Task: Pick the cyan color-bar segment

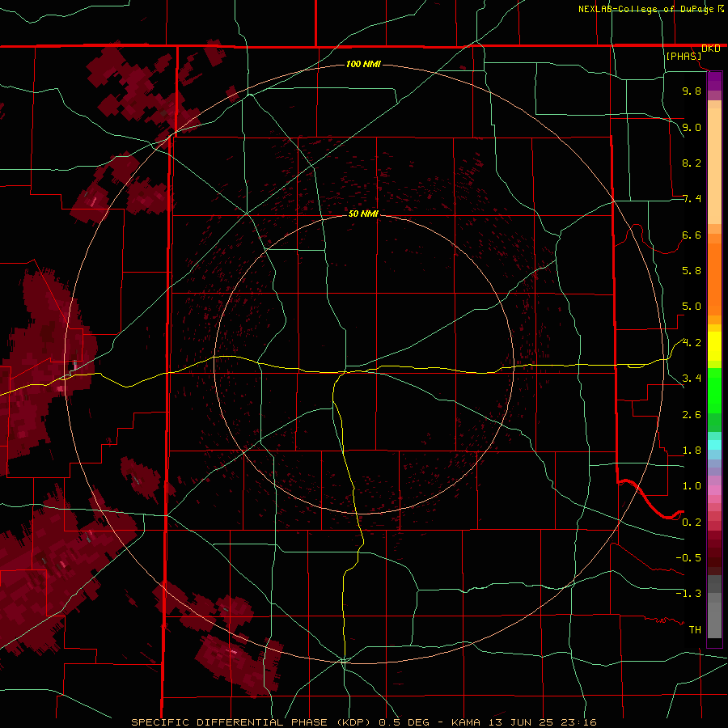Action: [x=714, y=445]
